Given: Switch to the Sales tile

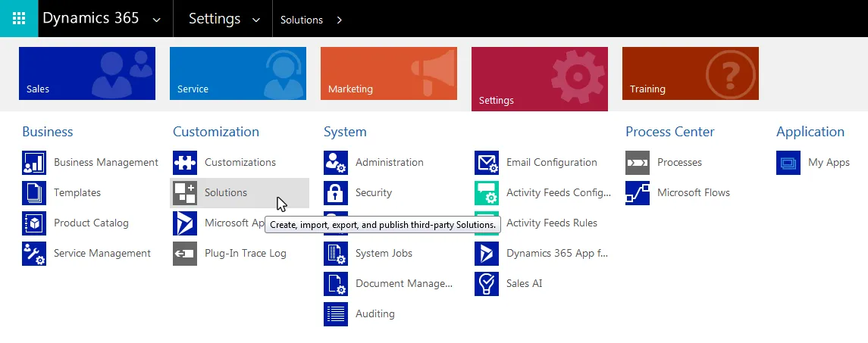Looking at the screenshot, I should [87, 73].
